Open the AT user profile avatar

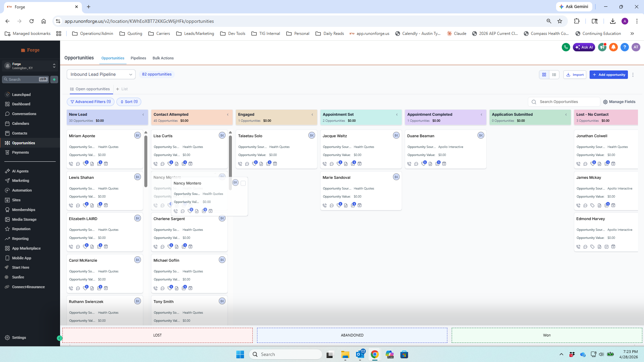[x=636, y=47]
